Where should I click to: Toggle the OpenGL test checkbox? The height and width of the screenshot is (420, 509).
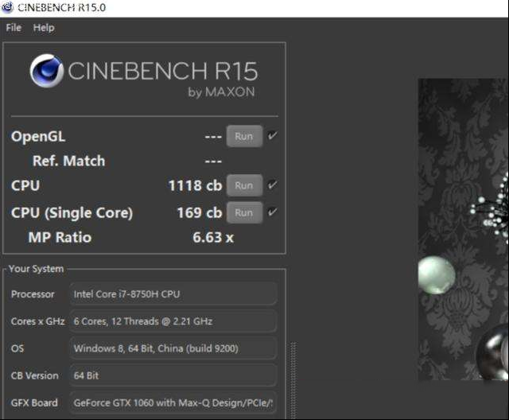click(272, 135)
